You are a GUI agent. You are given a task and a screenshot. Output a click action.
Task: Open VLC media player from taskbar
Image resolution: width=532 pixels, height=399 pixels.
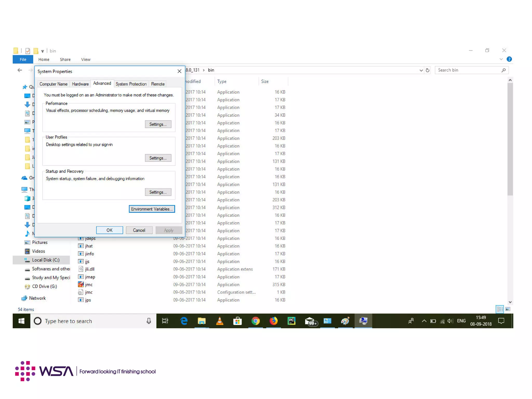coord(220,321)
